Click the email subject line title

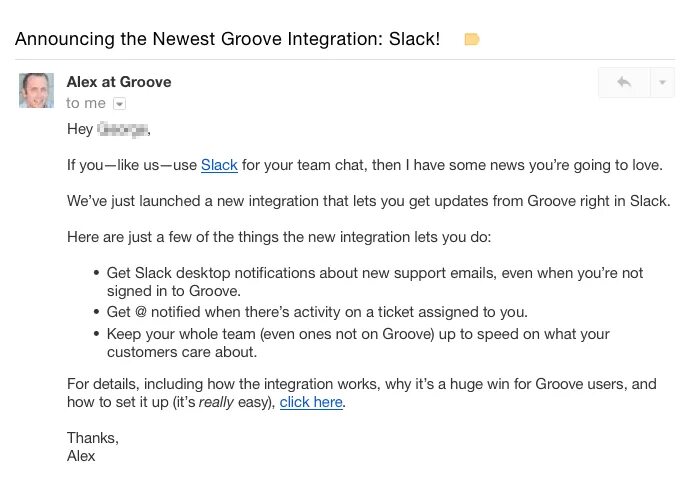point(228,39)
